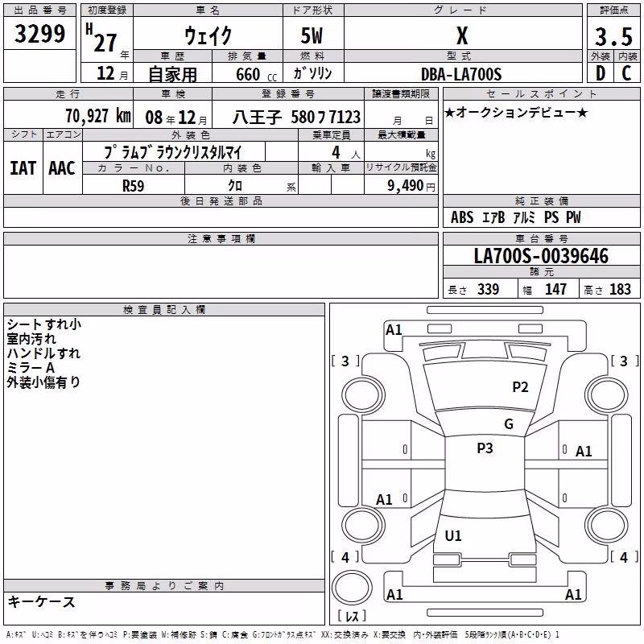Select the interior color クロ
This screenshot has height=644, width=644.
coord(235,186)
